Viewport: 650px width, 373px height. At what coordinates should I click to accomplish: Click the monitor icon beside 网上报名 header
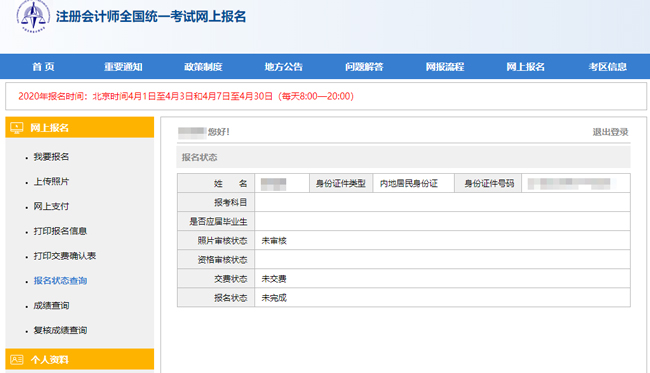pyautogui.click(x=17, y=128)
